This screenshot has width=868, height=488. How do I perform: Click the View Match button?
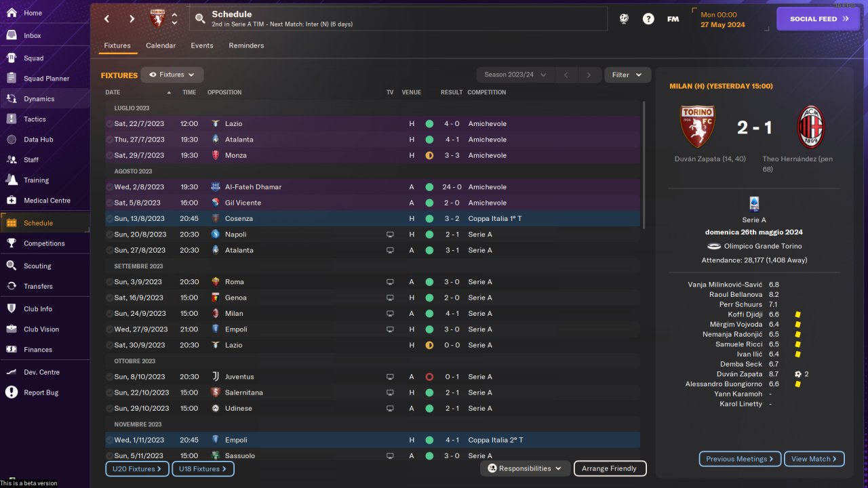pyautogui.click(x=814, y=459)
